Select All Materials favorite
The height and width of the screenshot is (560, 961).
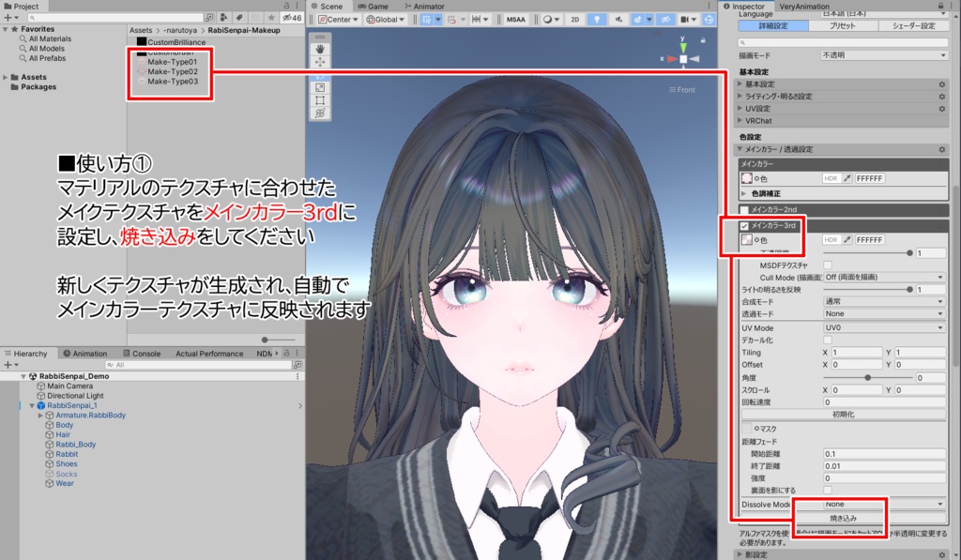pos(45,38)
